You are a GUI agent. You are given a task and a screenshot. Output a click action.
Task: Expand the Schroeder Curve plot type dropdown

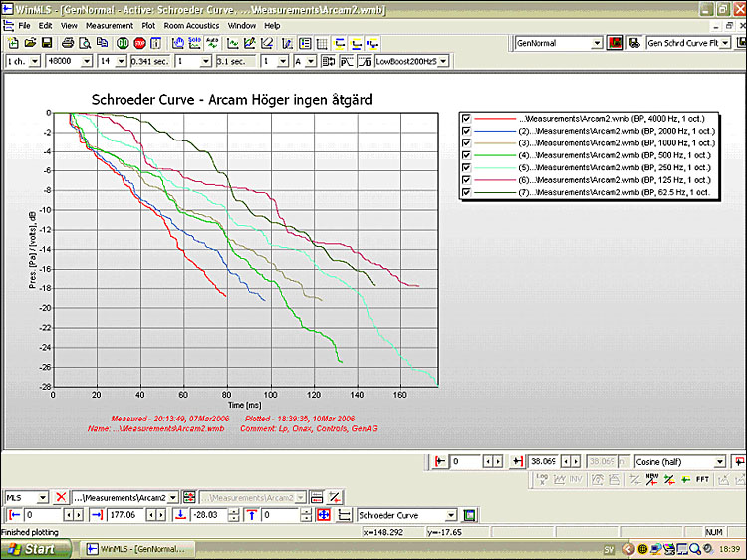(x=451, y=515)
